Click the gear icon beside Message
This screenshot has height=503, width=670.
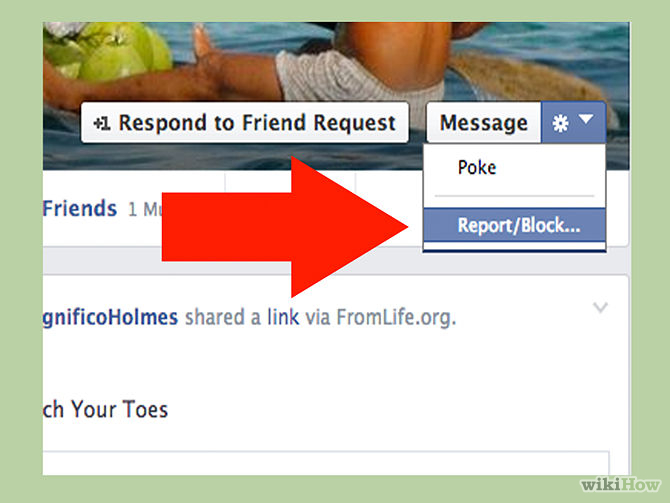click(561, 123)
